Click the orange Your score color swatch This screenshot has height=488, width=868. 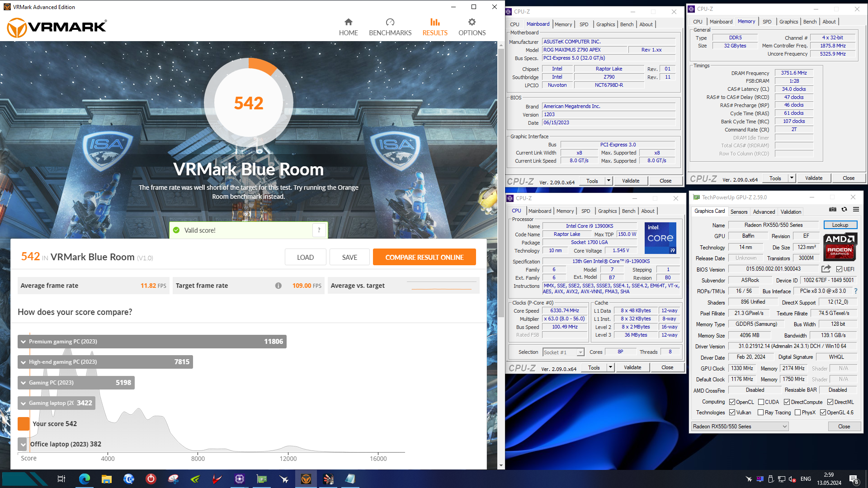(x=24, y=424)
